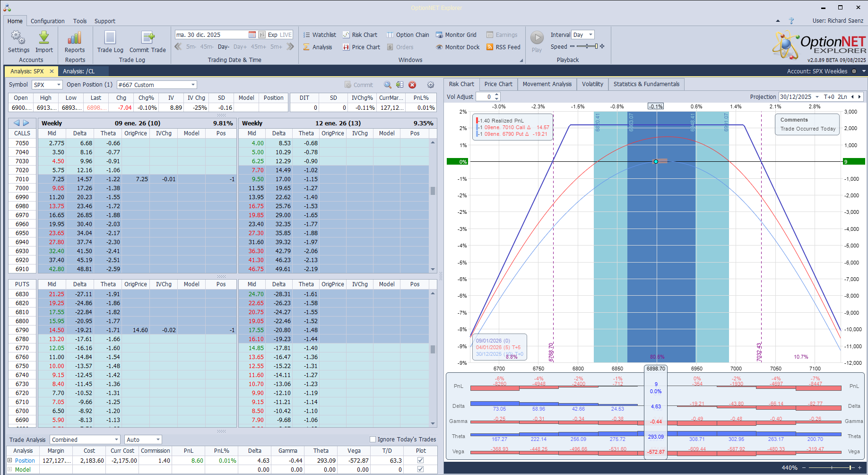
Task: Expand the Interval Day dropdown
Action: pyautogui.click(x=590, y=35)
